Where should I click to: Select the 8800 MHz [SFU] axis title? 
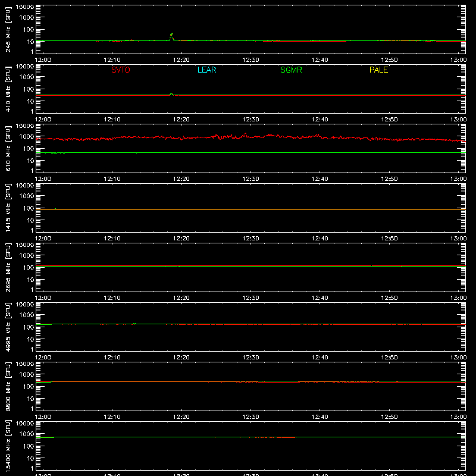(x=8, y=386)
